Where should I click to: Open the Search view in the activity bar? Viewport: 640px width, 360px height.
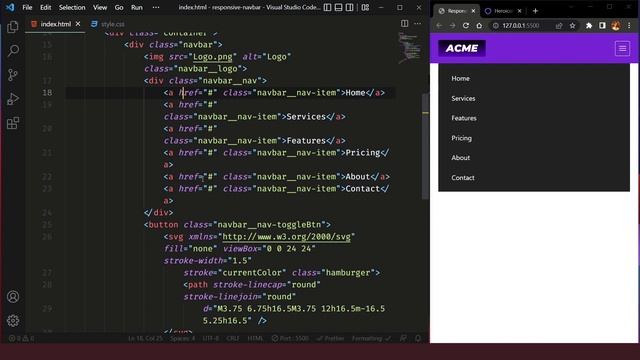click(x=13, y=51)
